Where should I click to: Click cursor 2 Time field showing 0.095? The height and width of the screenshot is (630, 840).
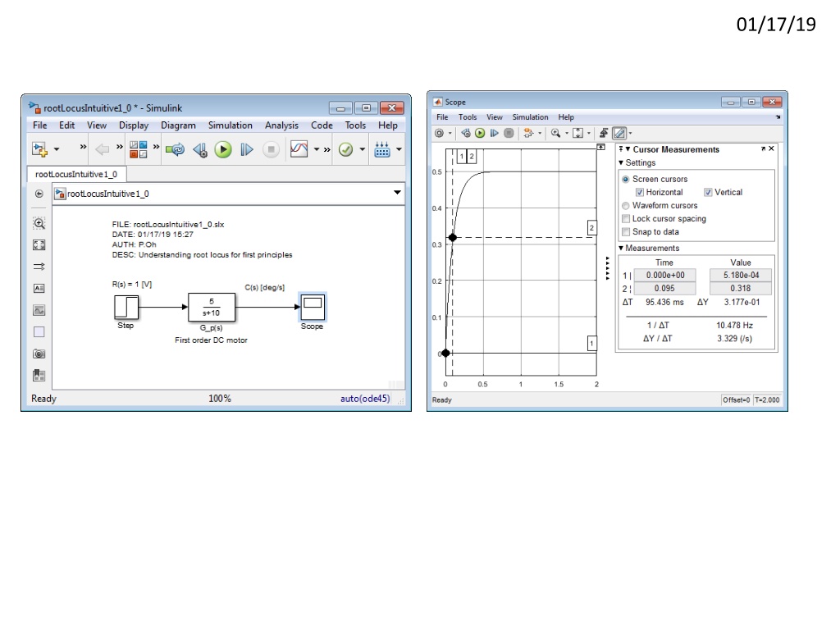(x=664, y=288)
